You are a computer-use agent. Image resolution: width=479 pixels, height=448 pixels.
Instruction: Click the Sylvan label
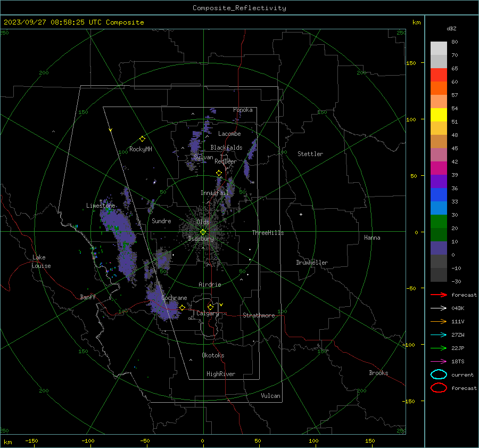coord(203,157)
